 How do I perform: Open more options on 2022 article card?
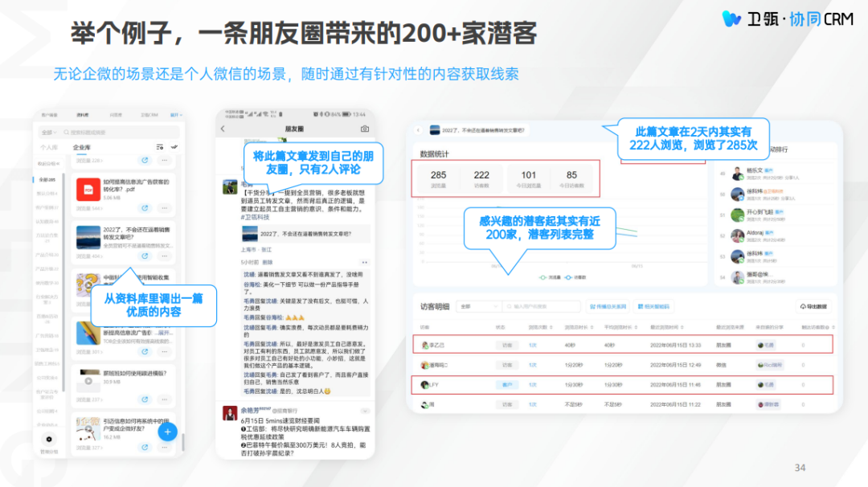pyautogui.click(x=165, y=256)
